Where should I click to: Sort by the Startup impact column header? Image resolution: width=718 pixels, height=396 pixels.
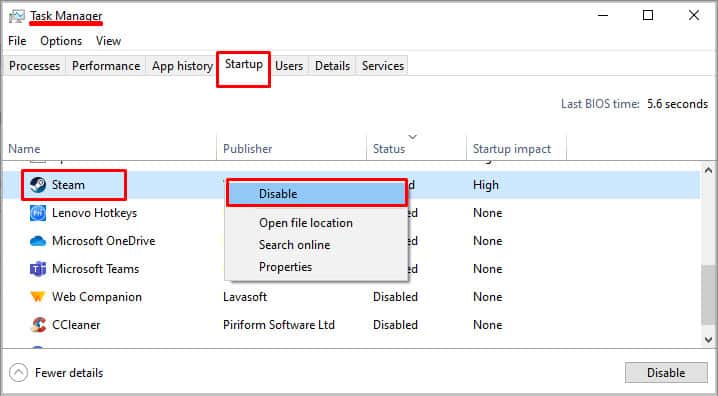point(512,149)
